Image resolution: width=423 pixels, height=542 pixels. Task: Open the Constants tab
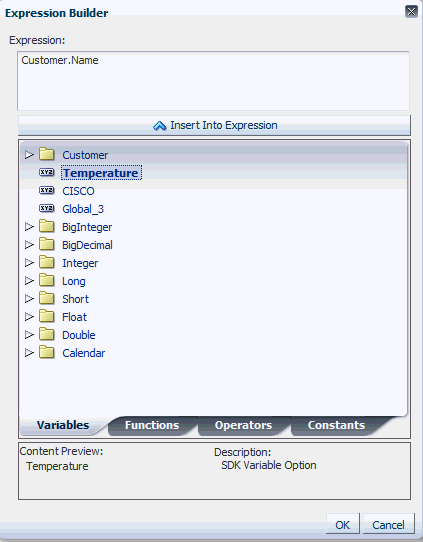click(x=336, y=425)
